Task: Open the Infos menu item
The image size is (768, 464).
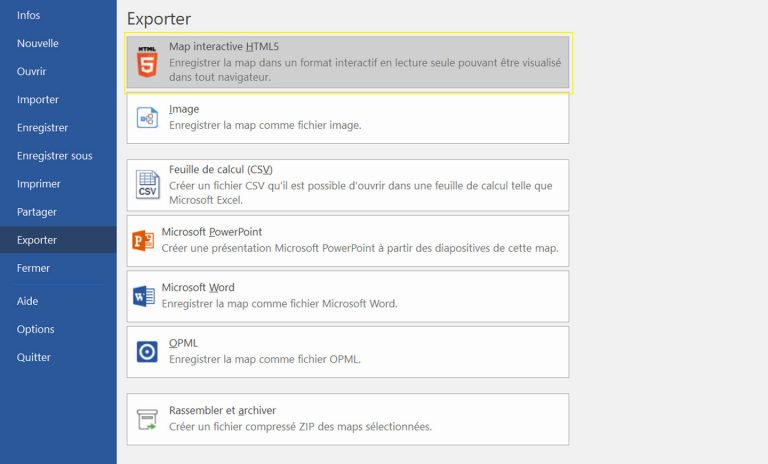Action: click(30, 15)
